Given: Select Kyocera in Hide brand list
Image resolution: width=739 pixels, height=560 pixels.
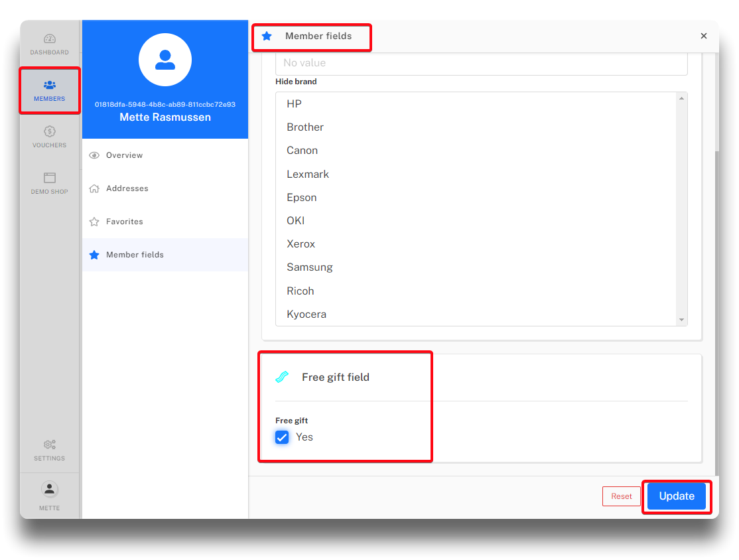Looking at the screenshot, I should click(x=306, y=315).
